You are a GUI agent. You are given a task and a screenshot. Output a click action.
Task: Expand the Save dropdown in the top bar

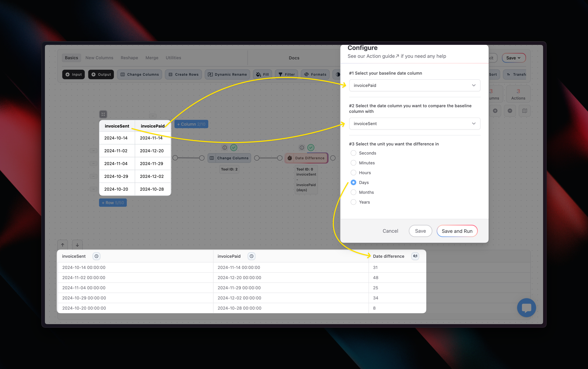[x=513, y=58]
